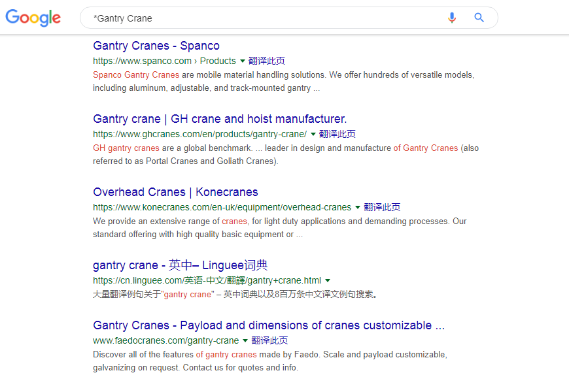Click the www.faedocranes.com/gantry-crane URL text
Screen dimensions: 569x392
click(x=166, y=340)
